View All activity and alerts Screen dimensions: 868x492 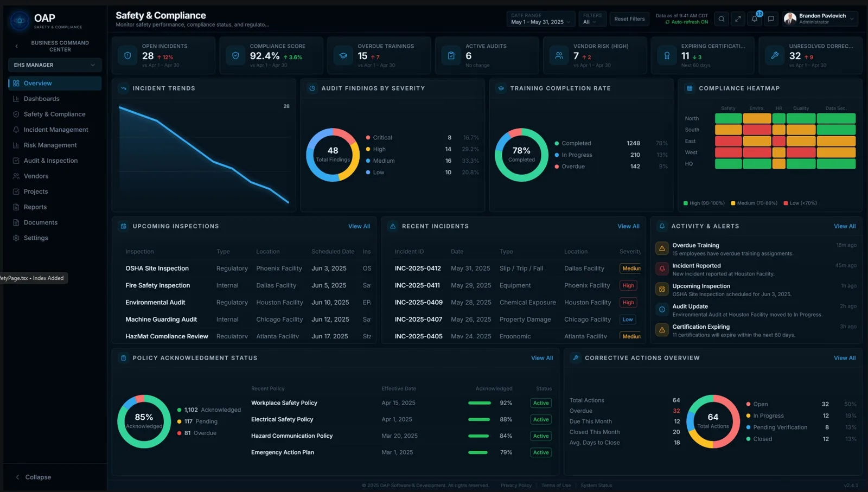845,226
